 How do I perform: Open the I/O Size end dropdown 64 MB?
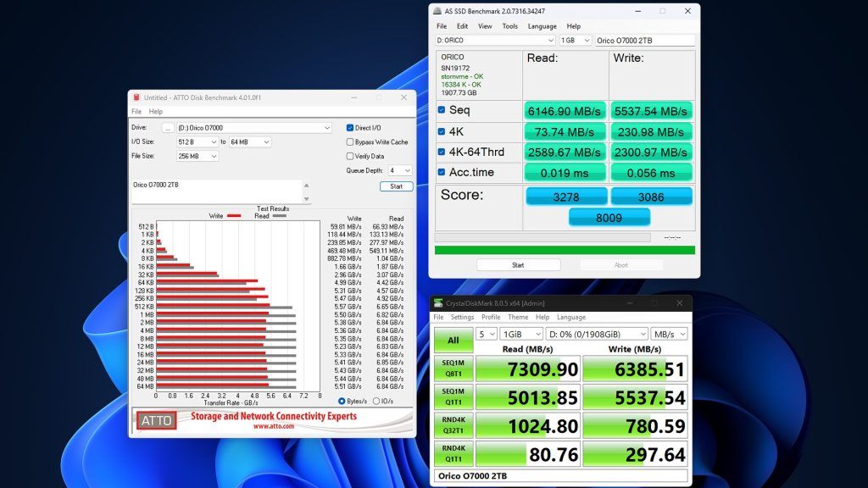[250, 142]
